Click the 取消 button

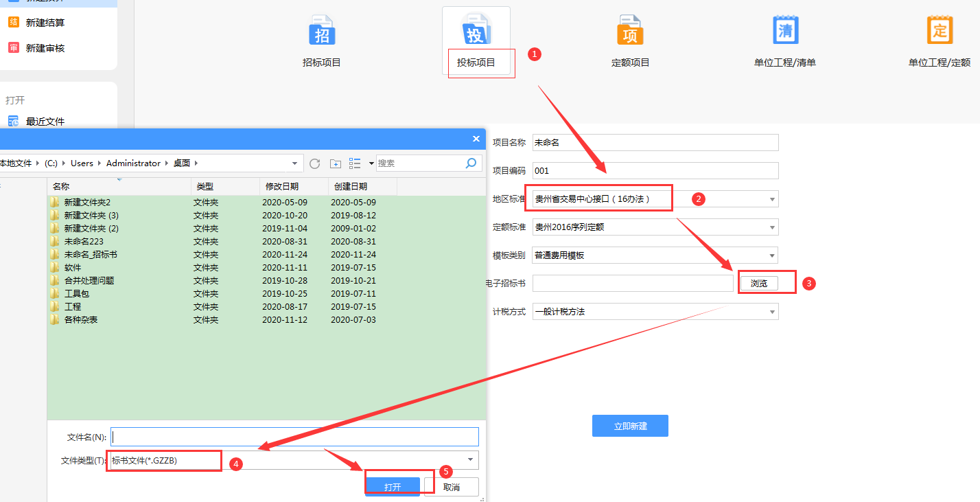[452, 487]
